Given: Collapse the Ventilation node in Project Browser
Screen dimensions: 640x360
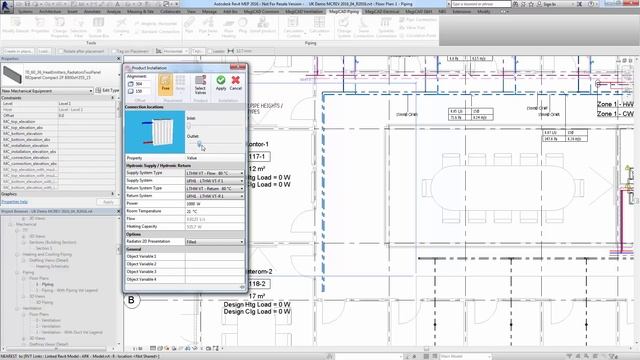Looking at the screenshot, I should 17,308.
